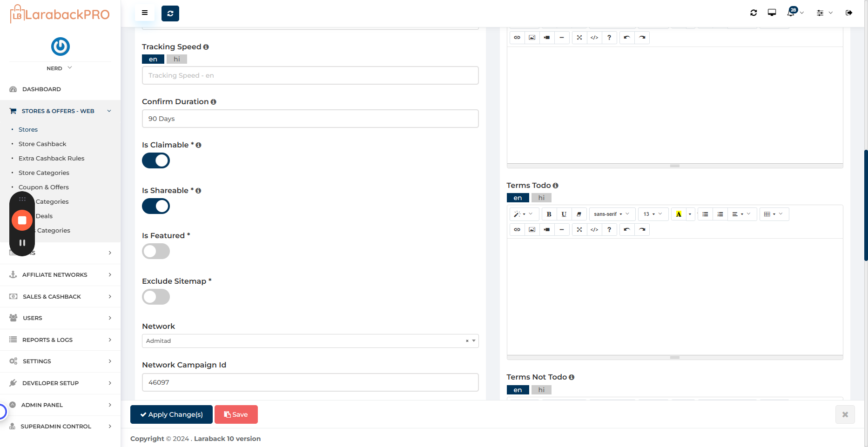Click the Tracking Speed info icon
Viewport: 868px width, 447px height.
tap(206, 47)
